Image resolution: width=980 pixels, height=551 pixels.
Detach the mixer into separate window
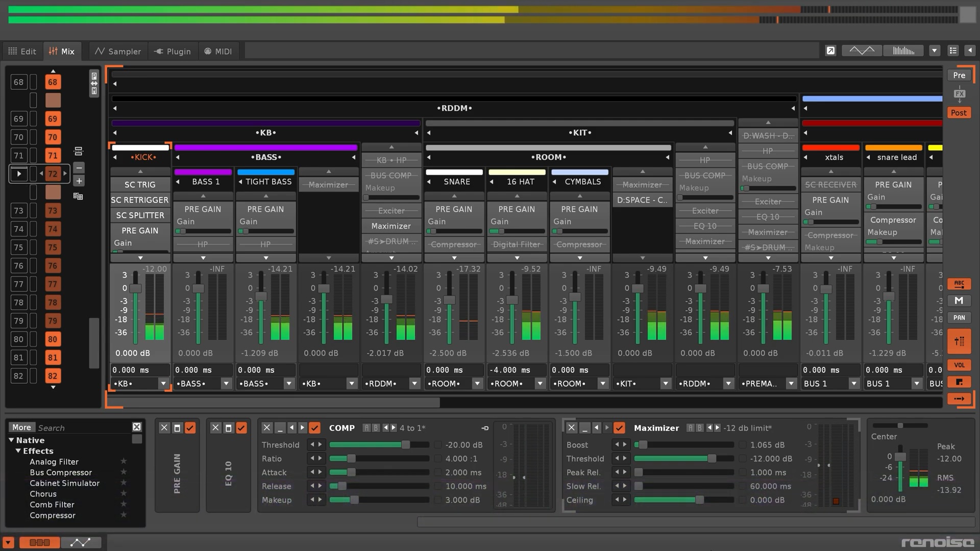click(830, 51)
